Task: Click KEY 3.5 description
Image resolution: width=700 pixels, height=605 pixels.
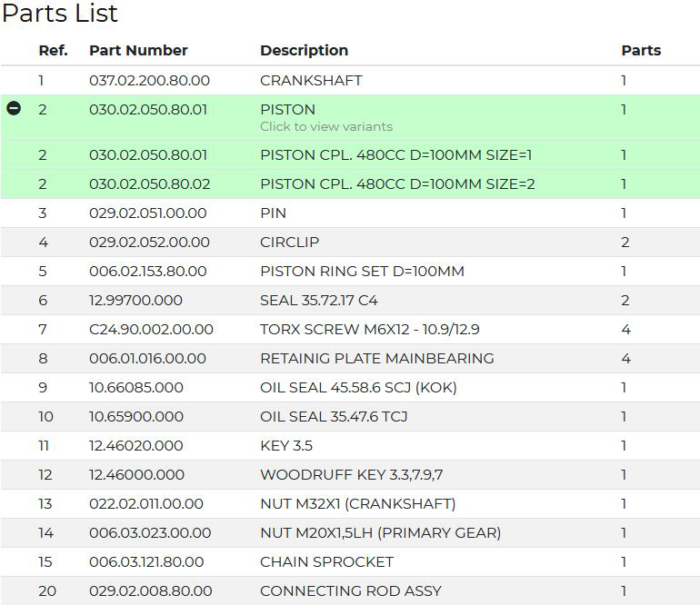Action: (286, 445)
